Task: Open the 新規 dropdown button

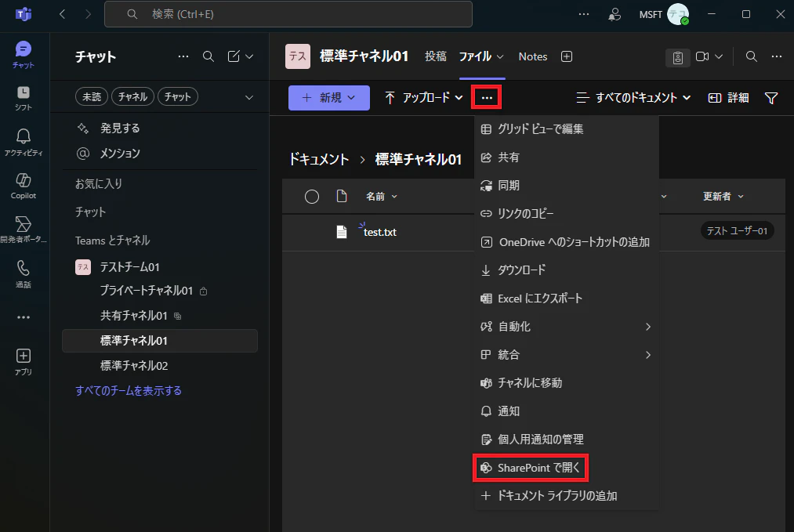Action: [x=329, y=97]
